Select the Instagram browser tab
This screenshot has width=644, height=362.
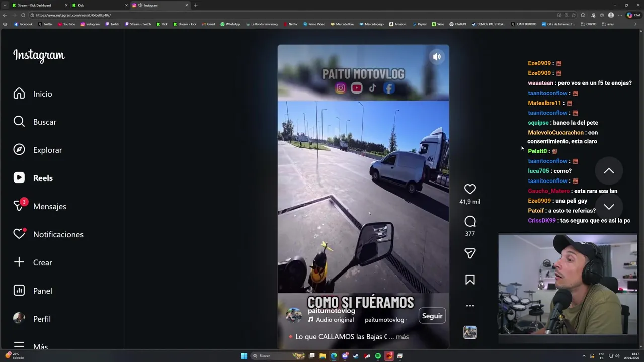point(160,5)
